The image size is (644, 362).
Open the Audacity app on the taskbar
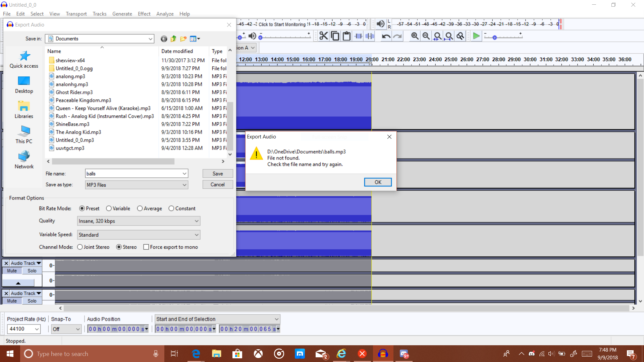click(x=383, y=354)
